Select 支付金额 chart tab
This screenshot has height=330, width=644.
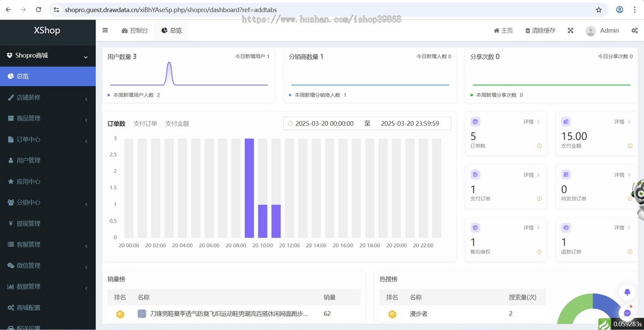[x=177, y=124]
